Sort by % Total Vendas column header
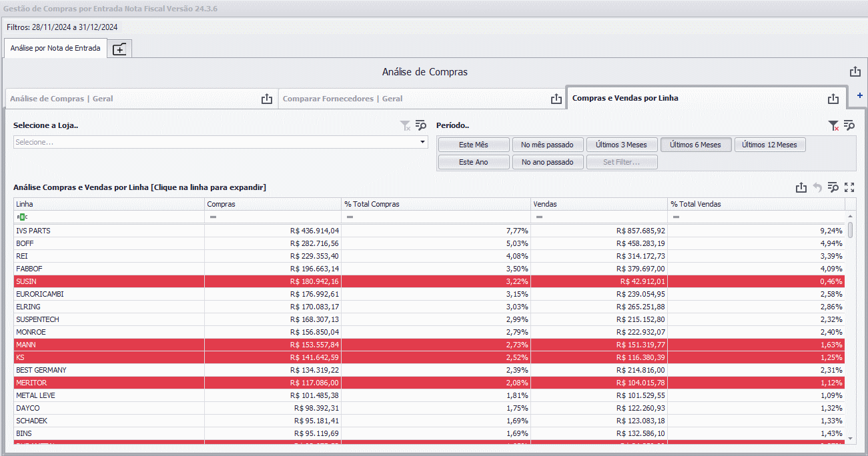The width and height of the screenshot is (868, 456). (x=757, y=204)
